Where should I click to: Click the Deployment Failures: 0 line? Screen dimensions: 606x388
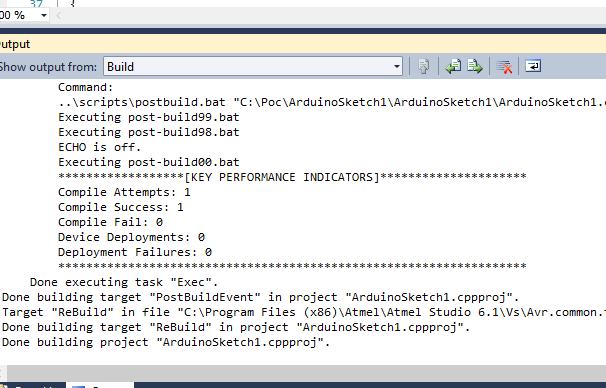tap(135, 252)
